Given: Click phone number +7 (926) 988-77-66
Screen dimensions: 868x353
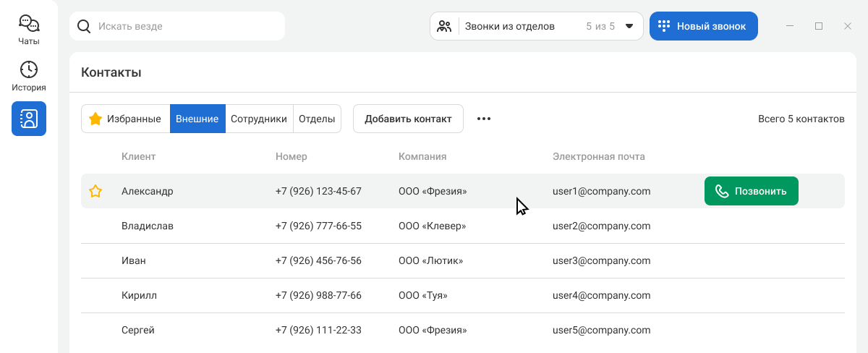Looking at the screenshot, I should coord(318,295).
